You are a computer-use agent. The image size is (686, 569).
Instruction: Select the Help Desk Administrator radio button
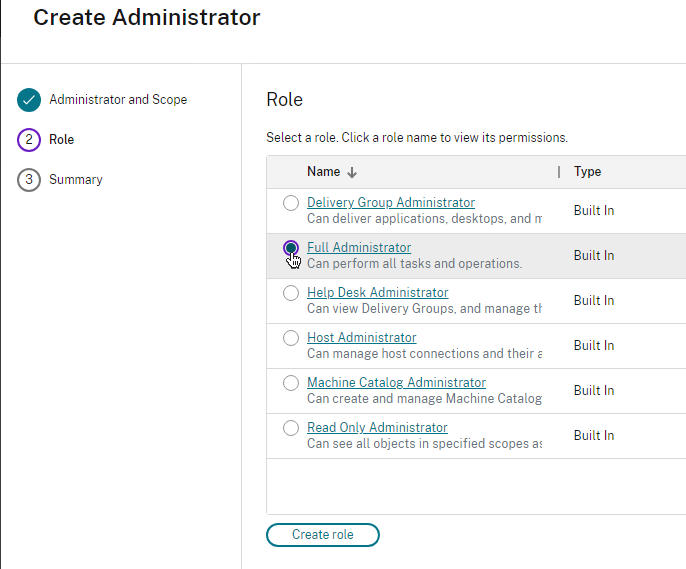point(290,293)
